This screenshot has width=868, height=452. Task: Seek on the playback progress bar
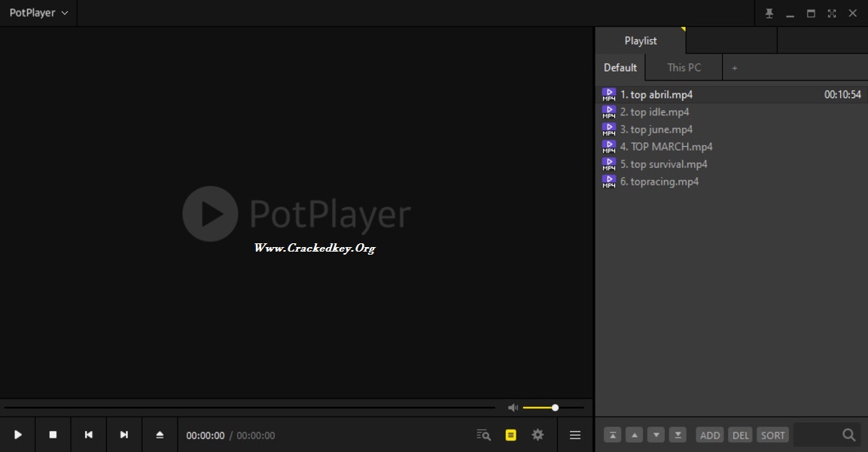click(250, 408)
